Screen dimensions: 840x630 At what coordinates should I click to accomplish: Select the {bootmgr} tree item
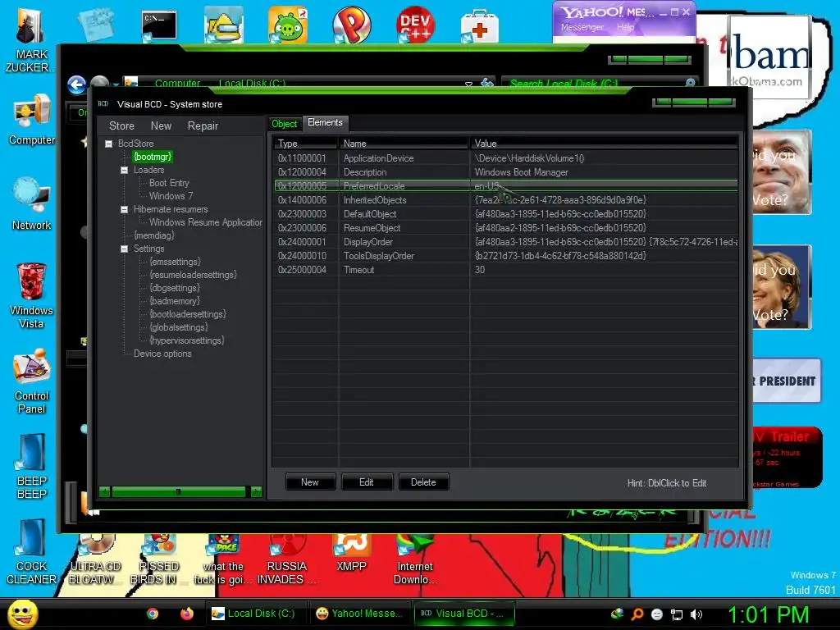(x=152, y=157)
